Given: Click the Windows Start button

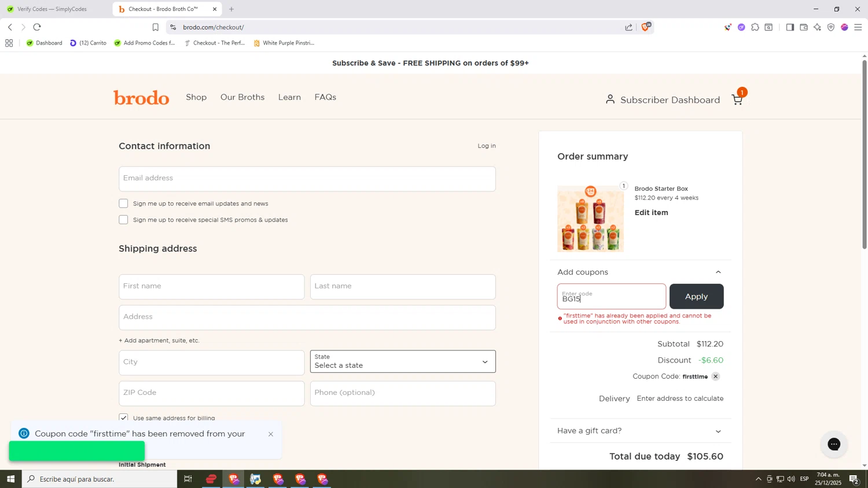Looking at the screenshot, I should pos(10,479).
